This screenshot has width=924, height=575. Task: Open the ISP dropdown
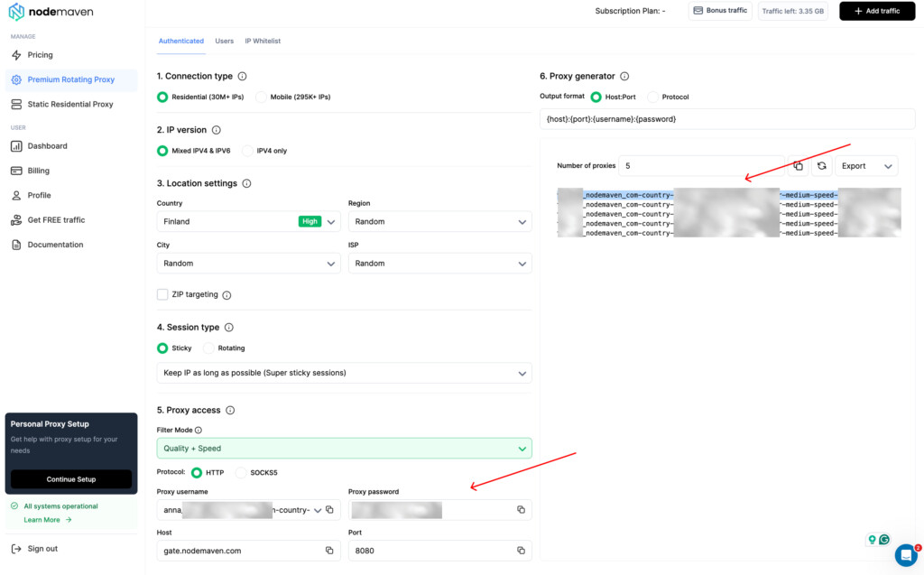tap(439, 264)
